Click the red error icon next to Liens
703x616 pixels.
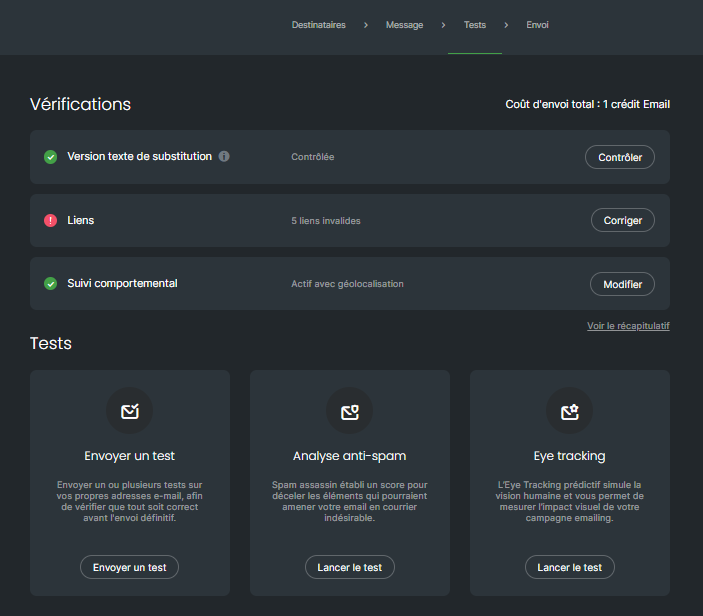50,220
